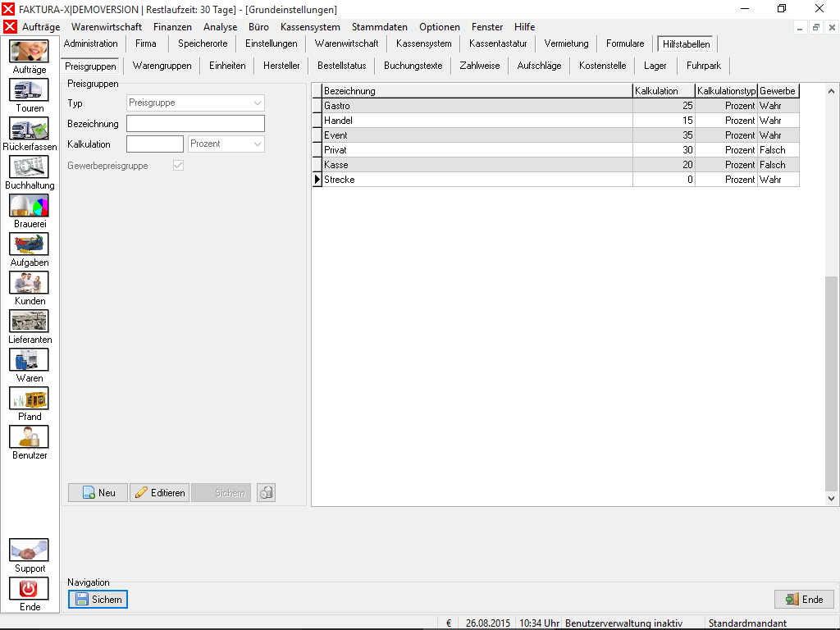
Task: Switch to the Speicherorte tab
Action: click(x=203, y=43)
